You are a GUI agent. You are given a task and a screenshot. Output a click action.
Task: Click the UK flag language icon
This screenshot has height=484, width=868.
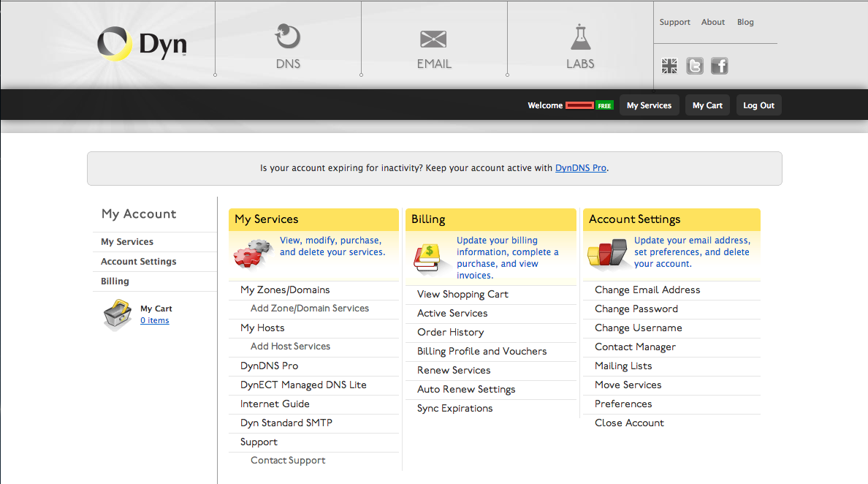tap(669, 66)
